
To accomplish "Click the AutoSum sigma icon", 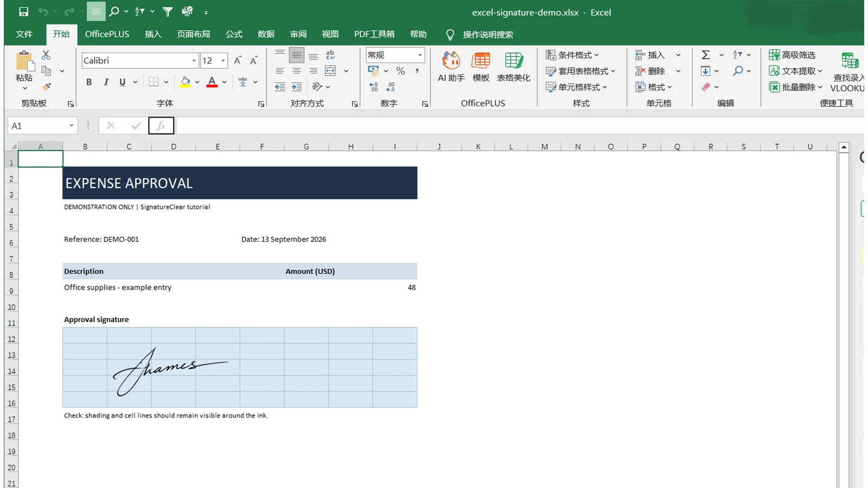I will click(x=705, y=55).
